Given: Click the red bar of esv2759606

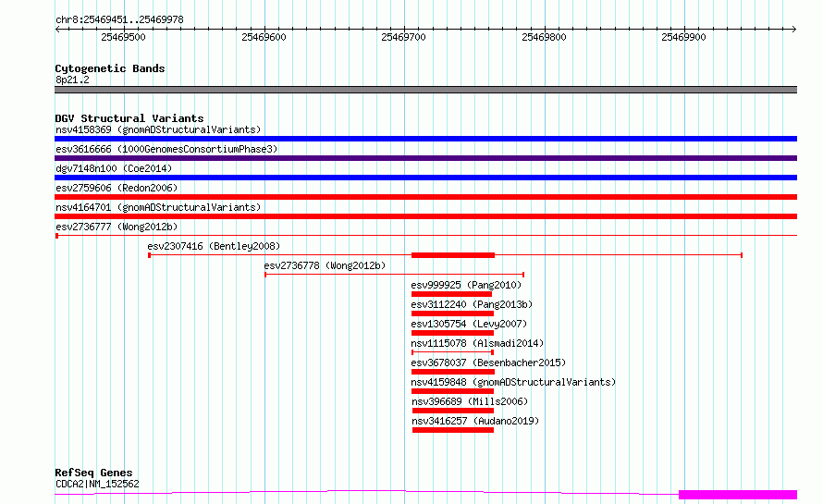Looking at the screenshot, I should click(425, 197).
